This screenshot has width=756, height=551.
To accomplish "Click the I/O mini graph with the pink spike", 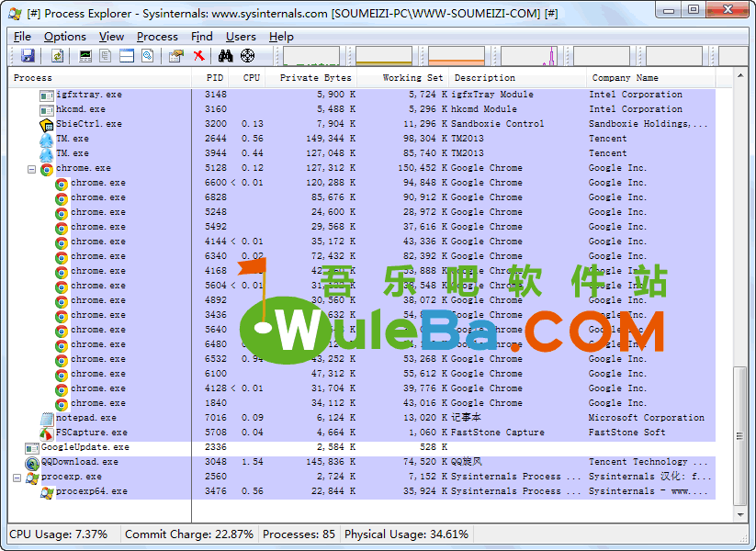I will coord(529,56).
